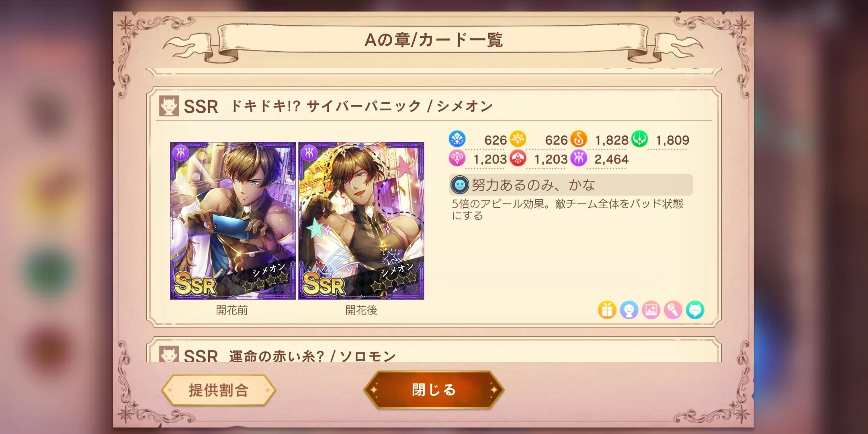Select the 開花前 Simeon card thumbnail
The image size is (868, 434).
233,221
